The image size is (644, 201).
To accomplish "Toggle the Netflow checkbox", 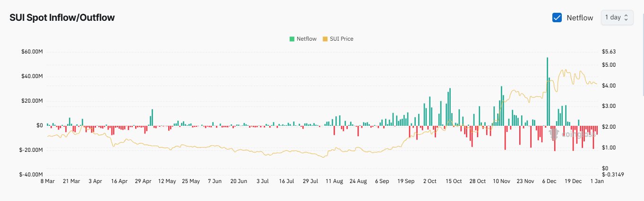I will click(x=557, y=17).
